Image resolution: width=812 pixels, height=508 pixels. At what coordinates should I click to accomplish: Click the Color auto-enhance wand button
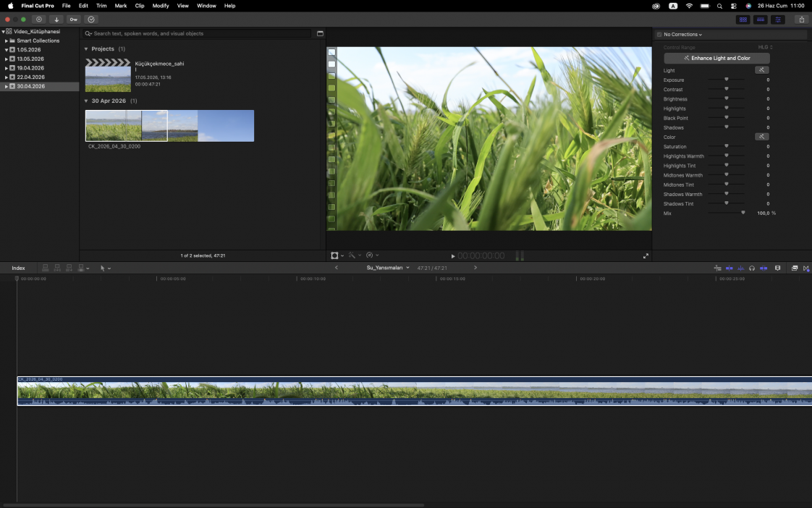click(x=761, y=137)
